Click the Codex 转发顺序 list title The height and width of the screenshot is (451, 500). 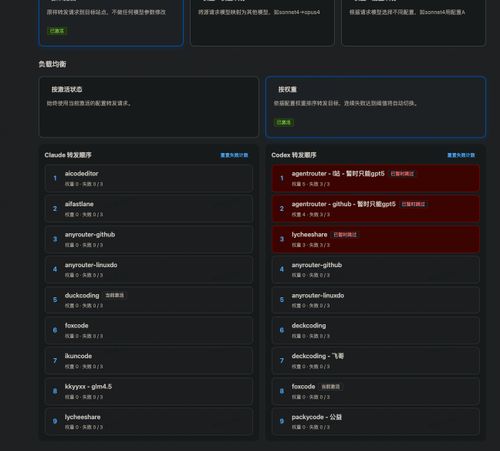click(294, 155)
